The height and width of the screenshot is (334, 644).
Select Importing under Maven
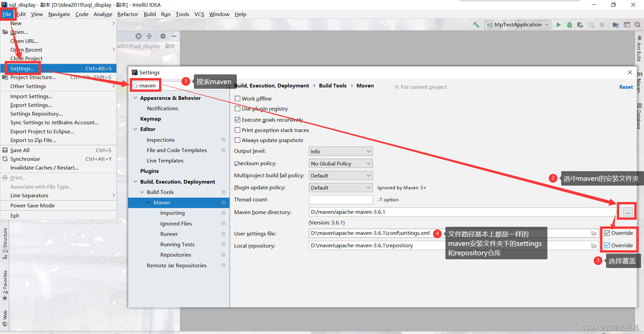coord(172,213)
